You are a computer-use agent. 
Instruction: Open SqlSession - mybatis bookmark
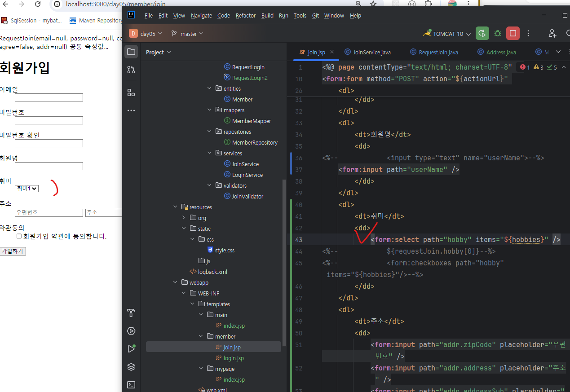tap(31, 20)
